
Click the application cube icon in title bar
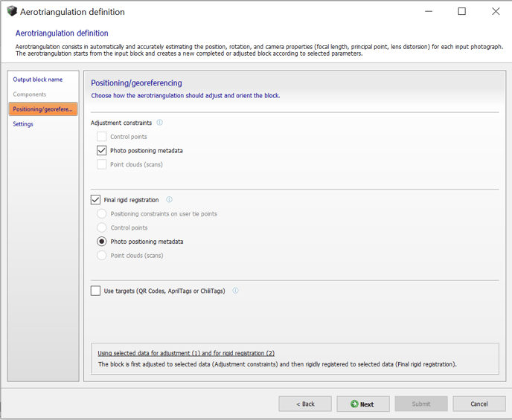click(12, 11)
